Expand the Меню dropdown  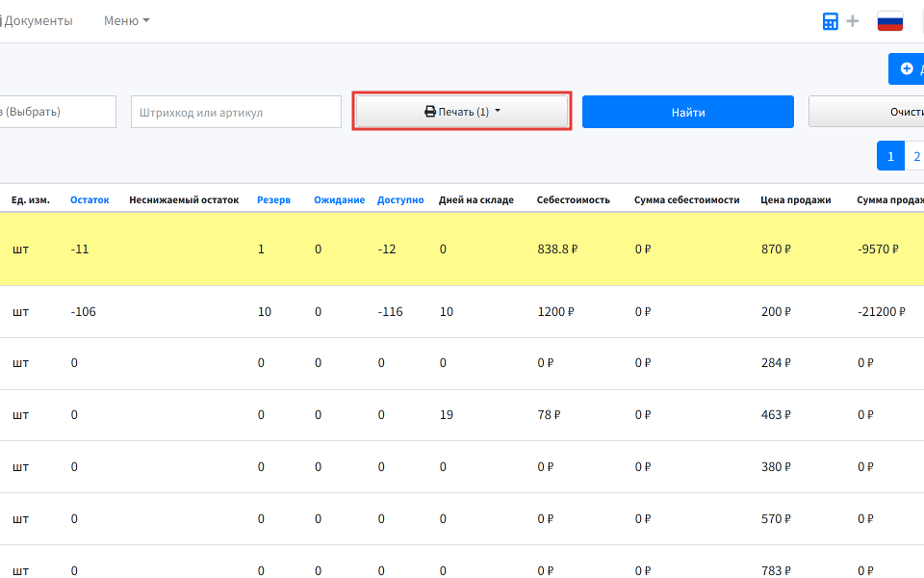click(x=127, y=20)
